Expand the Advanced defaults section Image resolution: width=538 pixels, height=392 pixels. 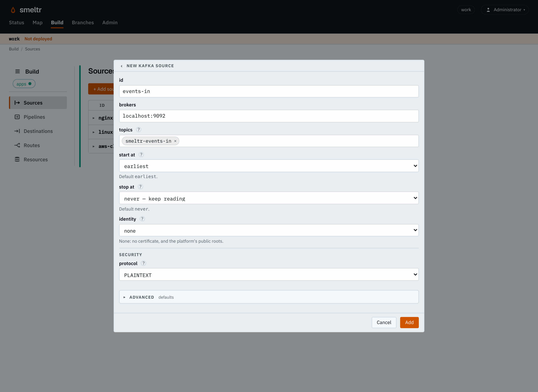(269, 297)
